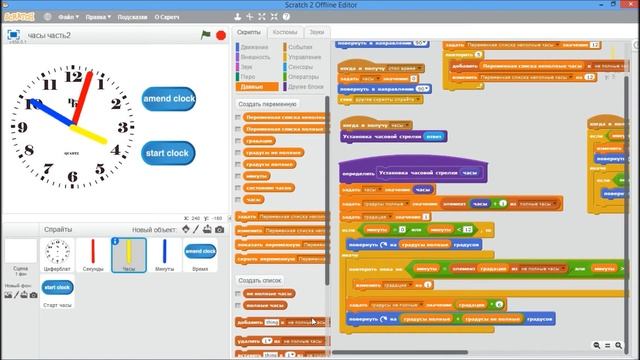Screen dimensions: 640x360
Task: Zoom in the scripts area
Action: 619,345
